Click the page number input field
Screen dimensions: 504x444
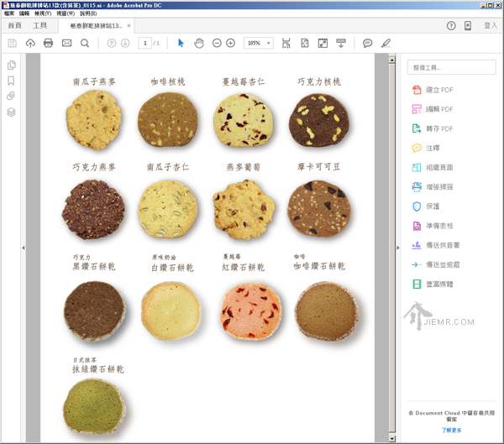[x=145, y=43]
